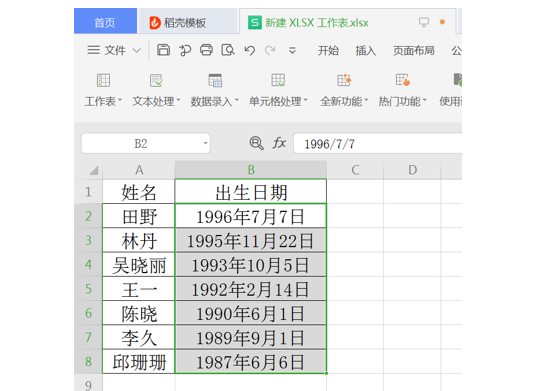Click the cell containing 陈晓
Image resolution: width=545 pixels, height=391 pixels.
pyautogui.click(x=139, y=313)
